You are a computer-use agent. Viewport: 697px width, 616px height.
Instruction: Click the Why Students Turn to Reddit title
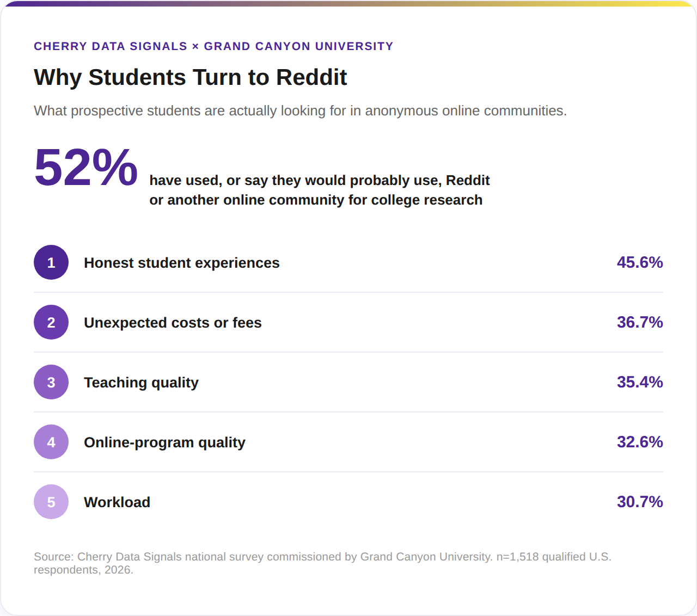click(x=191, y=77)
